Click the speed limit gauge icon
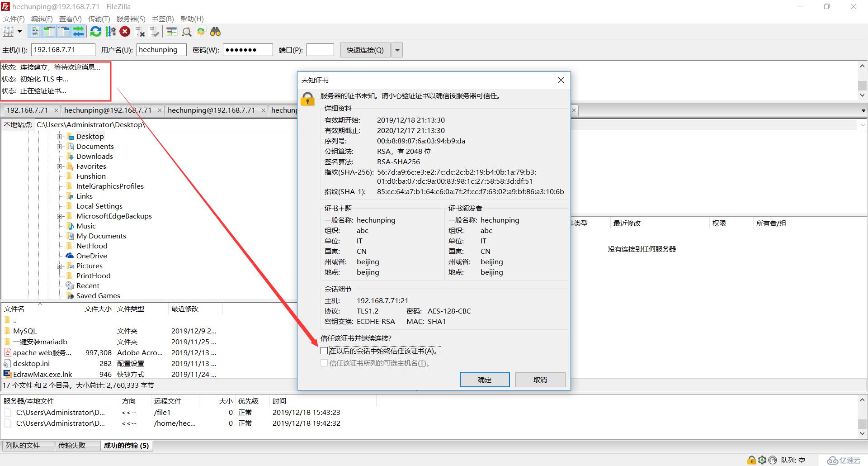The height and width of the screenshot is (466, 868). coord(773,460)
